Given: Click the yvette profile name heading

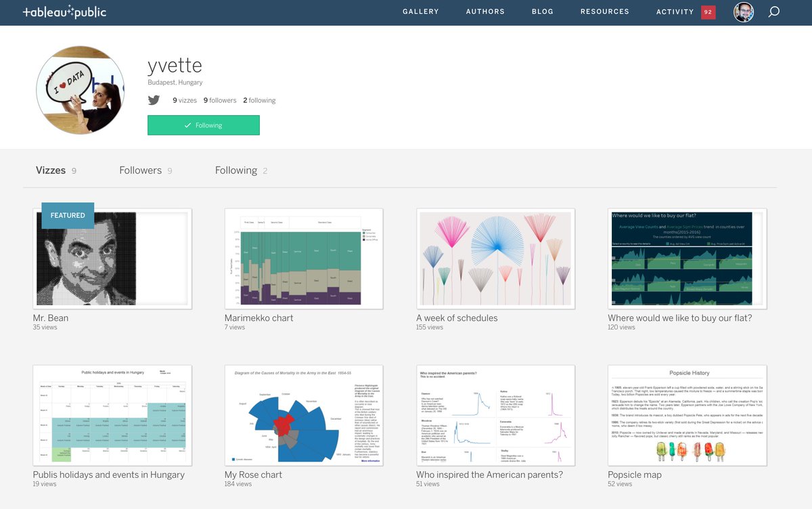Looking at the screenshot, I should pos(175,66).
